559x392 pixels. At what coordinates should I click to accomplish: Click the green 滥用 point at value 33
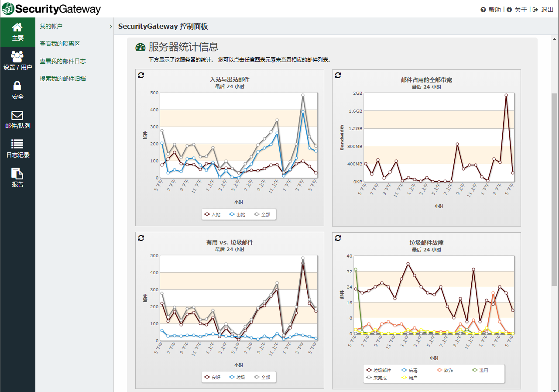click(x=356, y=269)
